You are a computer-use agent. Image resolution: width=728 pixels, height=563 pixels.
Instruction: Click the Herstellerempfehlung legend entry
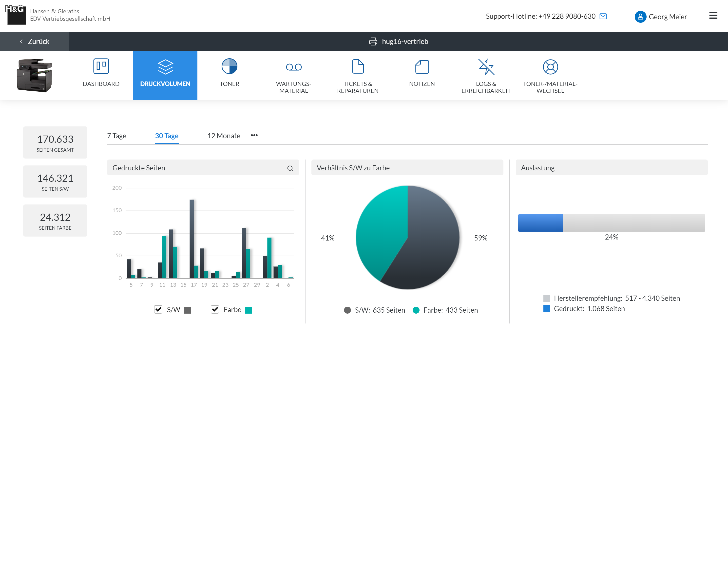[x=611, y=298]
